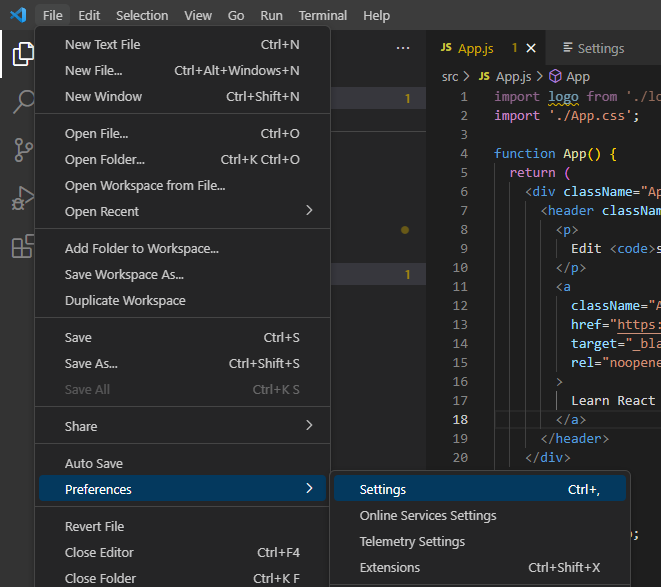
Task: Open the Run and Debug view icon
Action: tap(23, 198)
